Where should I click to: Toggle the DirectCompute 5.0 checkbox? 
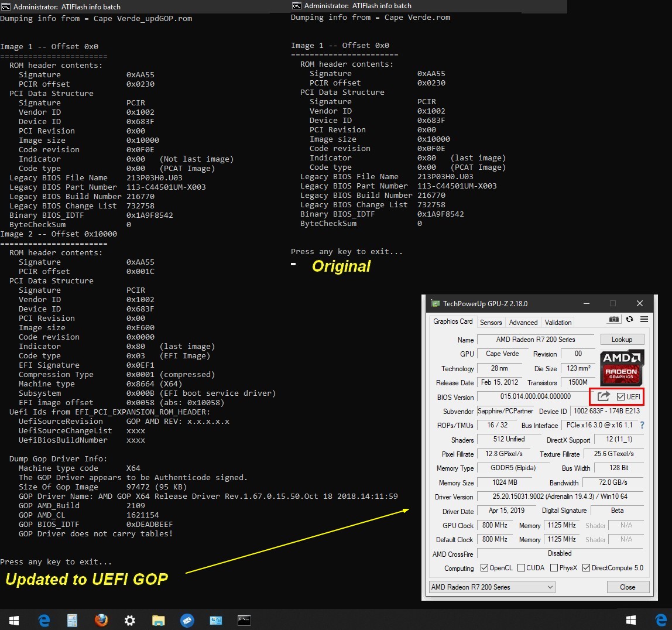pyautogui.click(x=587, y=567)
